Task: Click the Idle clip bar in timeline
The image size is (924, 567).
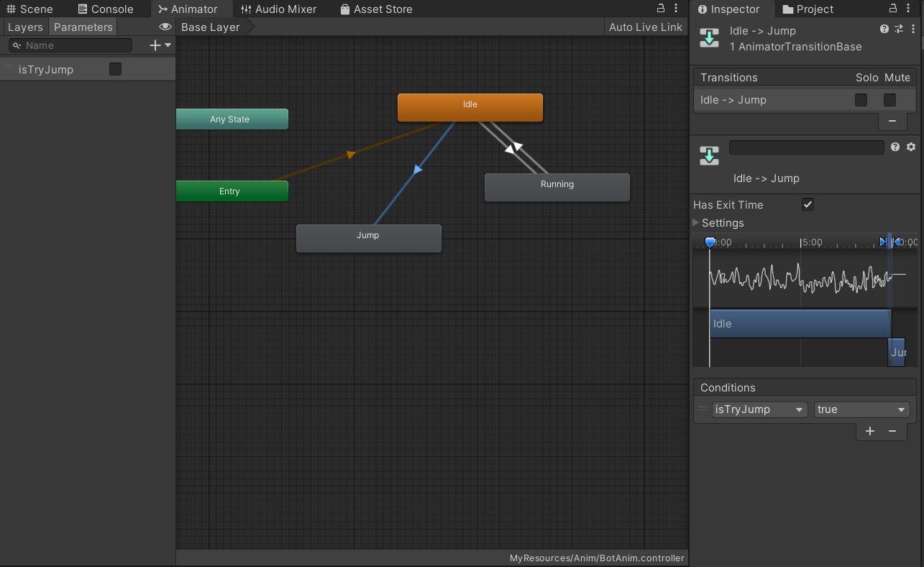Action: pos(800,324)
